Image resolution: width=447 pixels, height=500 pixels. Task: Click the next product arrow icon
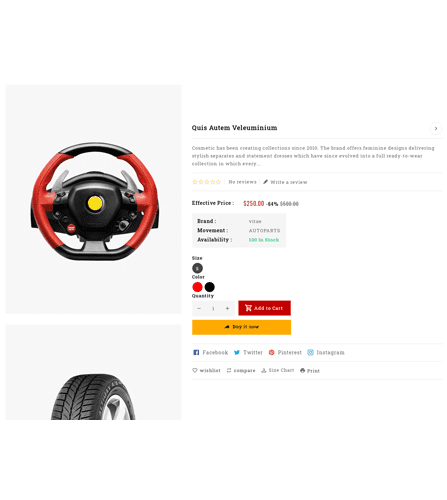click(x=436, y=128)
